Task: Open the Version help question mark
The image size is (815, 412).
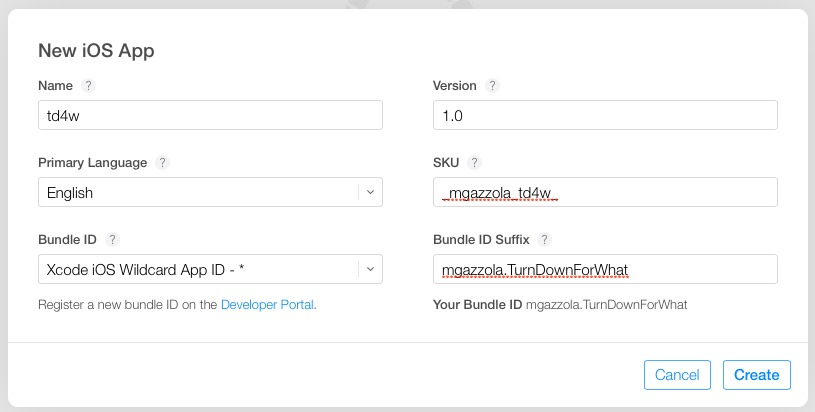Action: pos(492,86)
